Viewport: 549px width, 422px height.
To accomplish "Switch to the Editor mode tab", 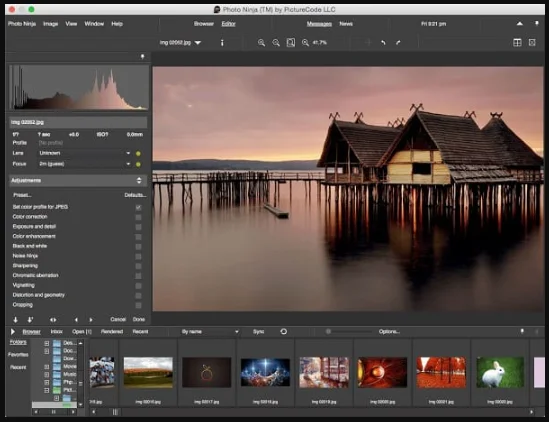I will [228, 24].
